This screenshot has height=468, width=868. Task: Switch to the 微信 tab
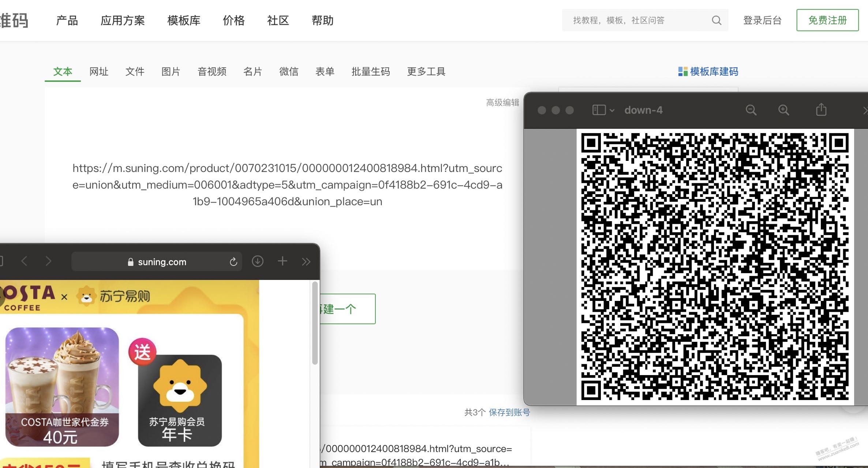289,72
